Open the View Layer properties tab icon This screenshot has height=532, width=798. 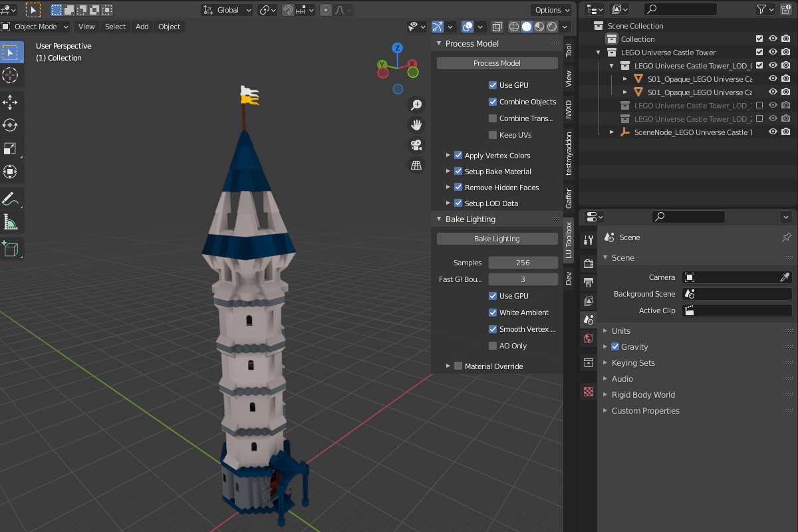point(588,301)
